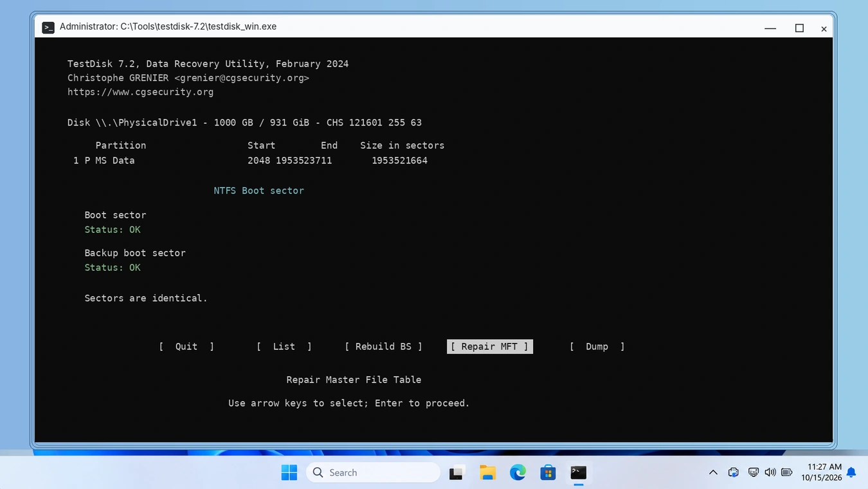Click the network tray icon
This screenshot has height=489, width=868.
[x=753, y=472]
